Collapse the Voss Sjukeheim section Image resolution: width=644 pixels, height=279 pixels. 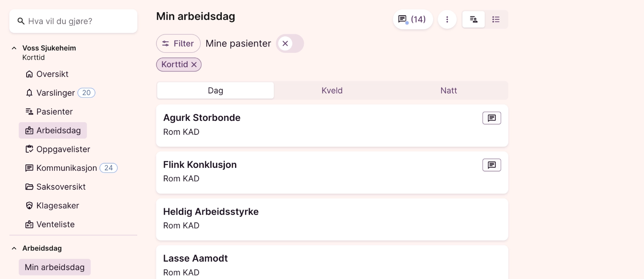coord(14,48)
